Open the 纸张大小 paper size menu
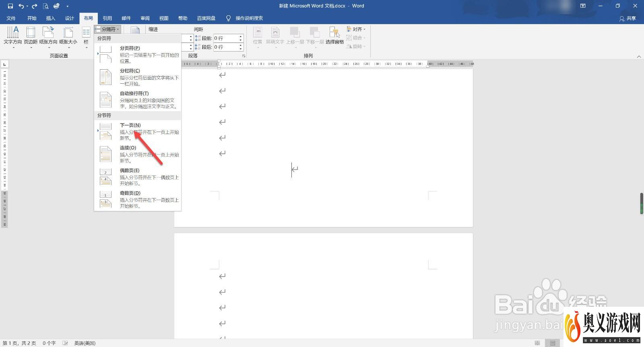The height and width of the screenshot is (347, 644). [68, 37]
